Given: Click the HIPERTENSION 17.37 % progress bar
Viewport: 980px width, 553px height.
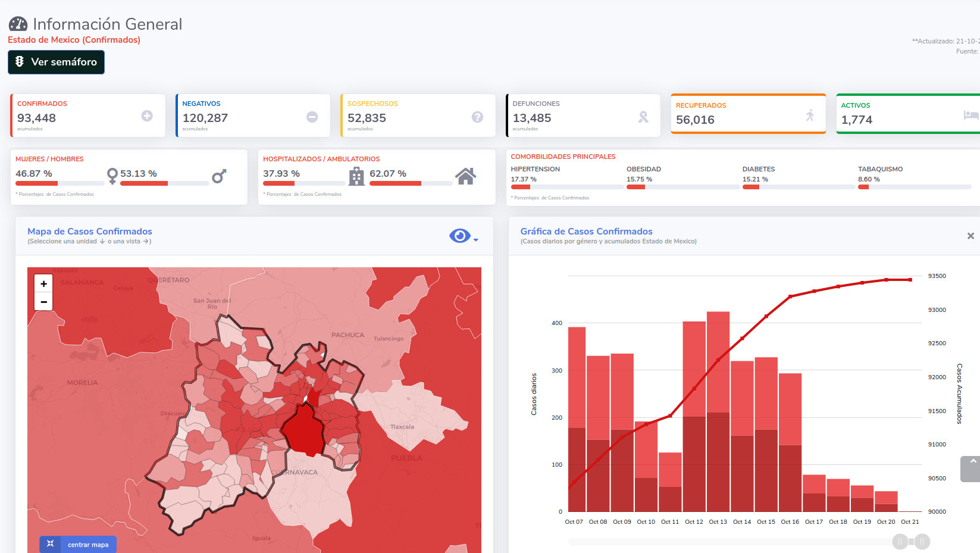Looking at the screenshot, I should click(567, 187).
